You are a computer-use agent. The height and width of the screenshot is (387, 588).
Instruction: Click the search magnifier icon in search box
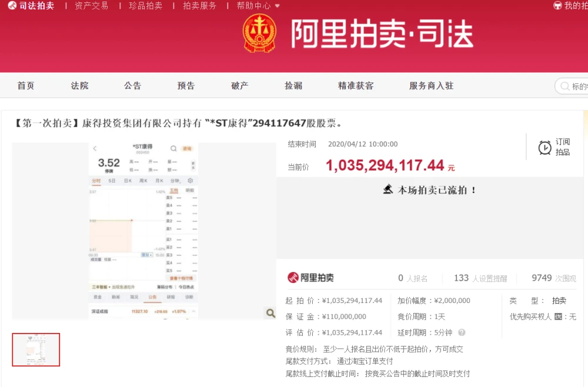point(564,86)
